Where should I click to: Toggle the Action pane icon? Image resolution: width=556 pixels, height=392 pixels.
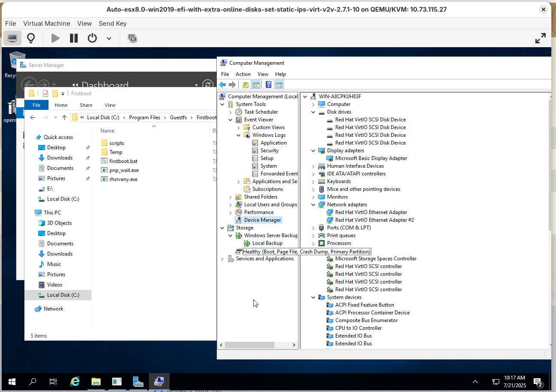coord(279,84)
